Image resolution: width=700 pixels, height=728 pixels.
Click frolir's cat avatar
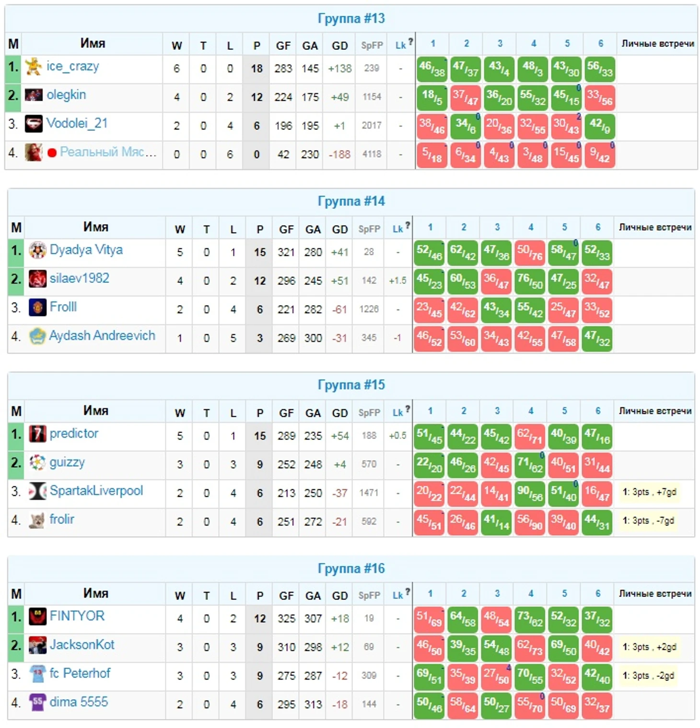point(37,520)
